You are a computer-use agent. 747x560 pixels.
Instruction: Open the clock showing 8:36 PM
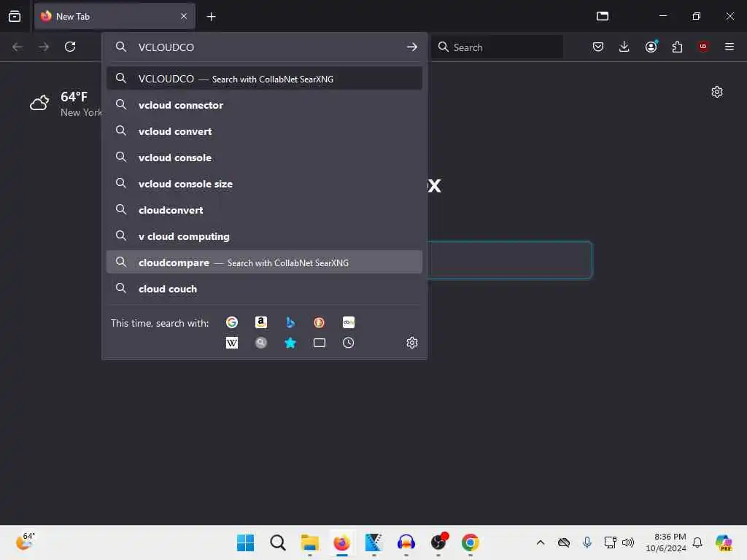point(666,542)
